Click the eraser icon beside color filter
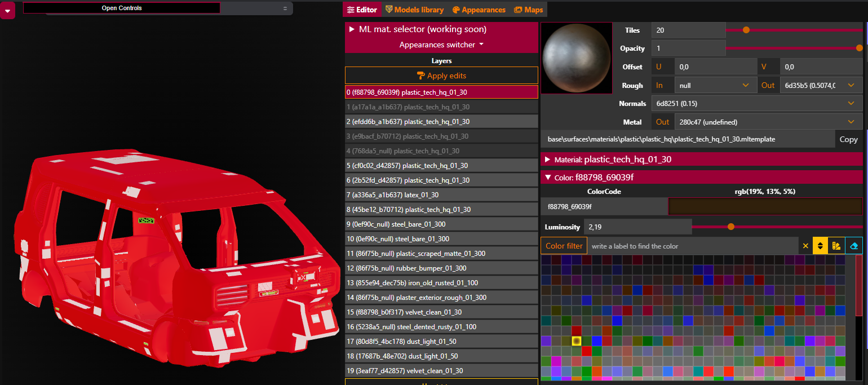 tap(854, 246)
